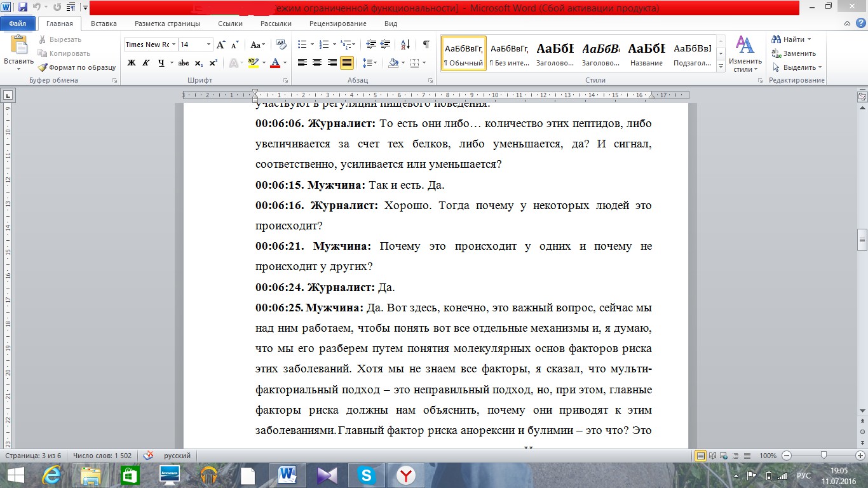Click the русский language indicator

(177, 456)
